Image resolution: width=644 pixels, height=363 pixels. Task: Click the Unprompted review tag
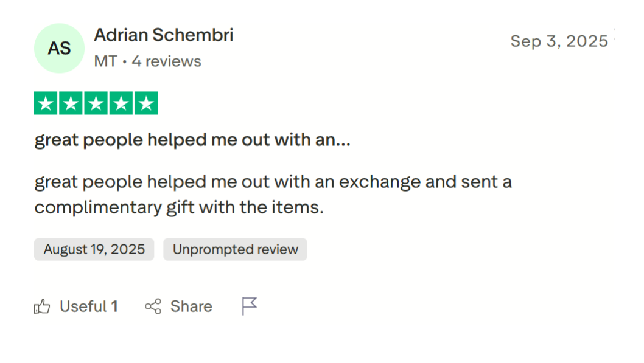click(235, 249)
